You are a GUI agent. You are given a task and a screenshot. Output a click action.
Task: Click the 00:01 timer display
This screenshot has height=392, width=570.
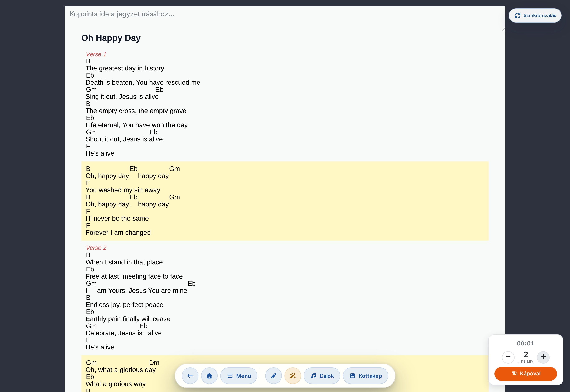coord(526,343)
